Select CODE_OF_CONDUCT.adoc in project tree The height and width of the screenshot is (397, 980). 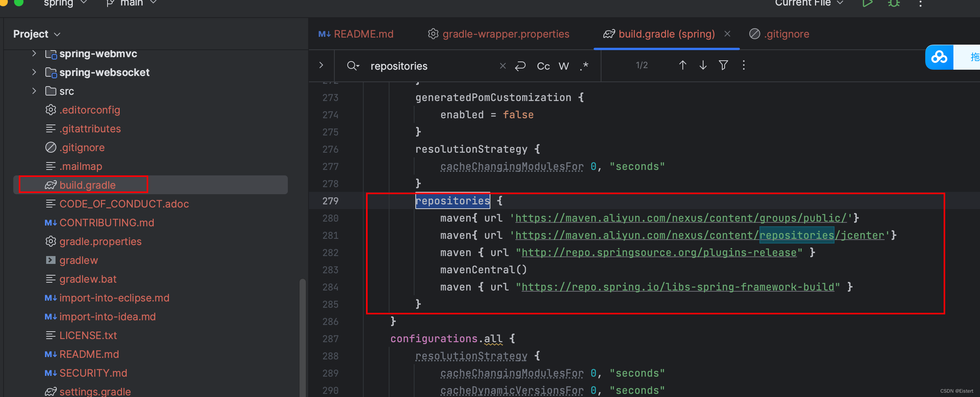coord(124,204)
